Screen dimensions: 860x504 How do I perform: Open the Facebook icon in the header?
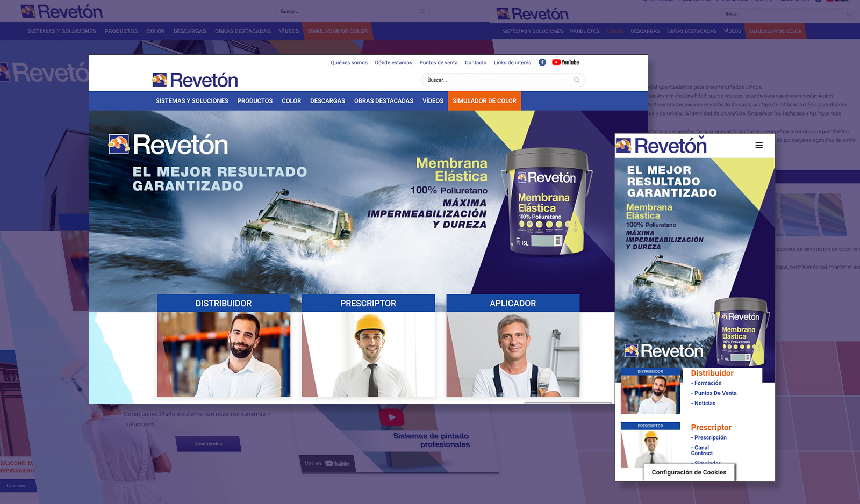click(542, 62)
